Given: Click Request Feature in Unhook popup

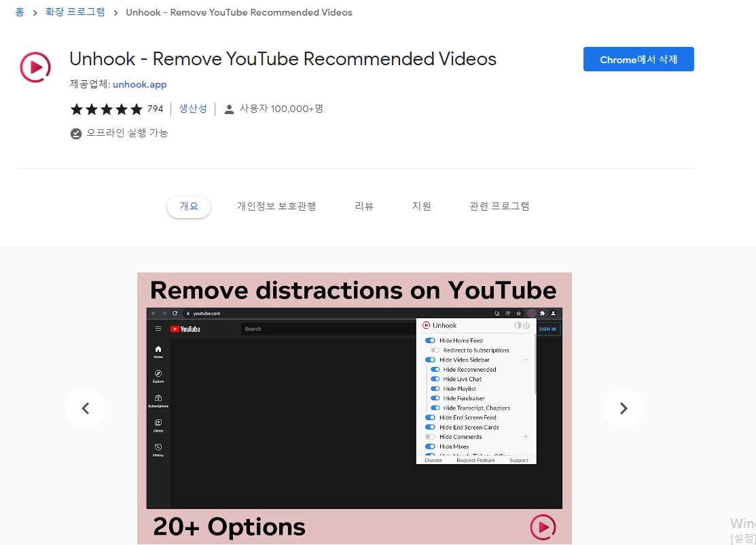Looking at the screenshot, I should click(x=475, y=460).
